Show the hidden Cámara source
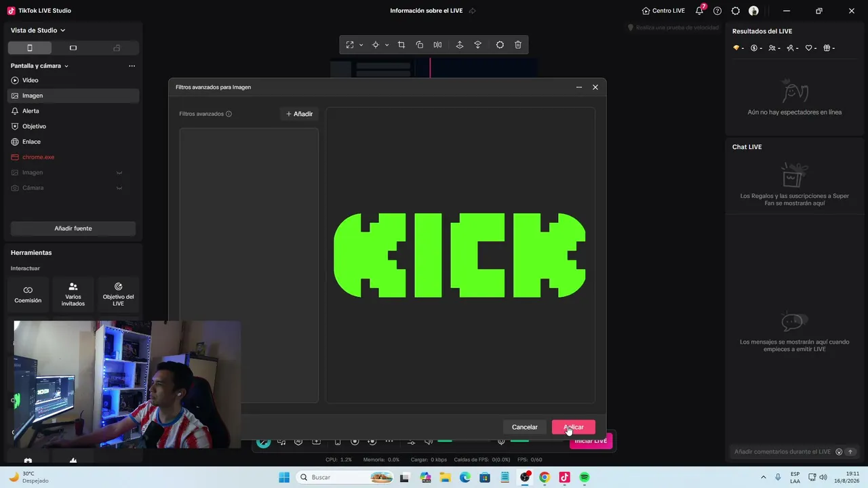 [x=119, y=188]
